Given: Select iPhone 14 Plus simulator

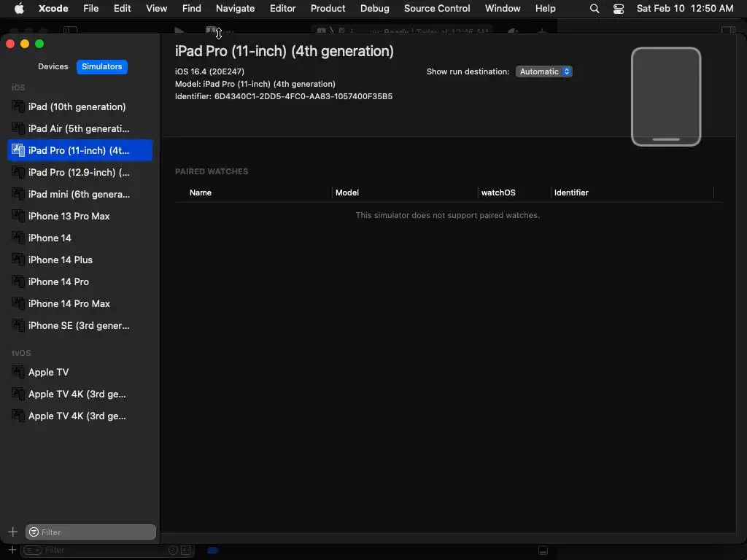Looking at the screenshot, I should point(80,260).
